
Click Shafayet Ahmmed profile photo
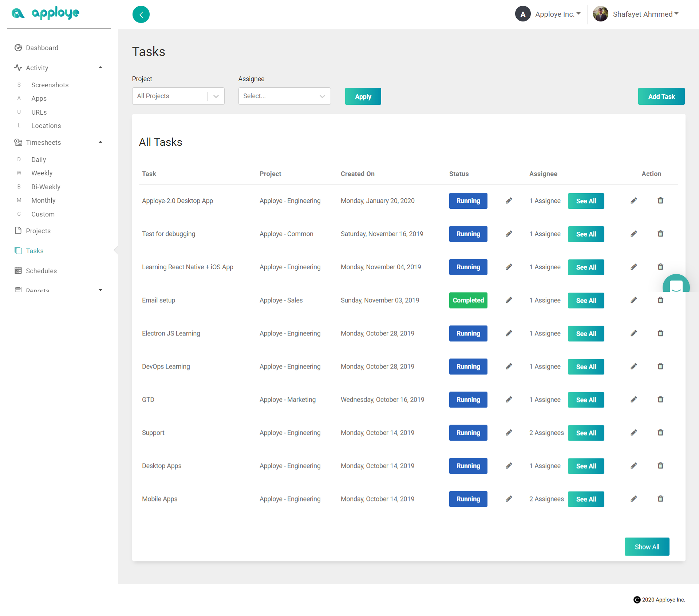(601, 14)
